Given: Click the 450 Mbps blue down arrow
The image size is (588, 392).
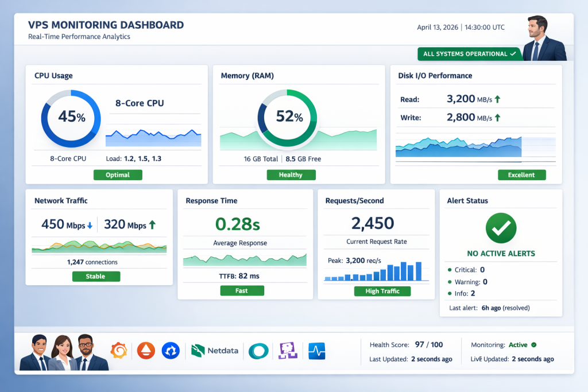Looking at the screenshot, I should tap(90, 226).
